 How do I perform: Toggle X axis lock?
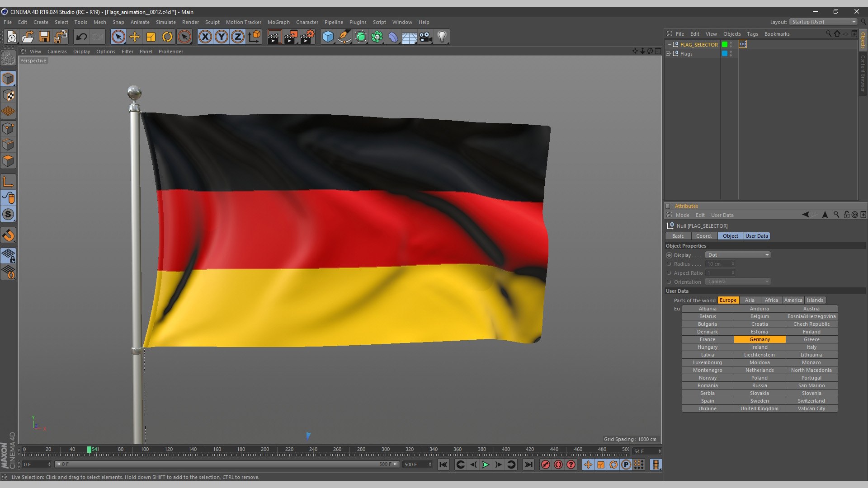pos(205,37)
